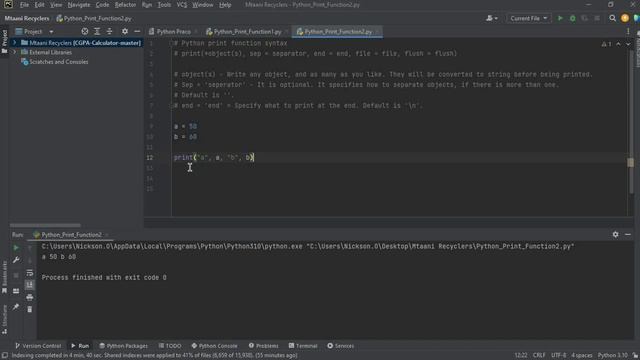
Task: Open the VCS menu
Action: 182,5
